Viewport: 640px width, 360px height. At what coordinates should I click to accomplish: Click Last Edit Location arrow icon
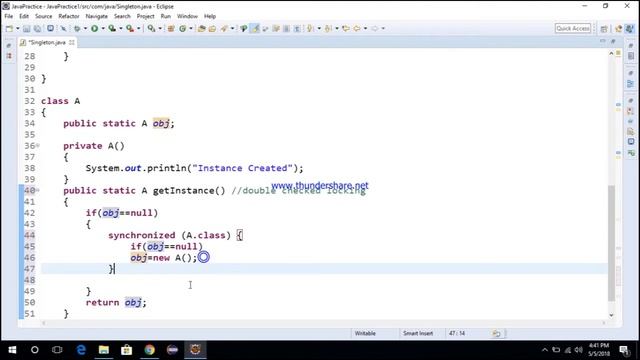[x=346, y=28]
